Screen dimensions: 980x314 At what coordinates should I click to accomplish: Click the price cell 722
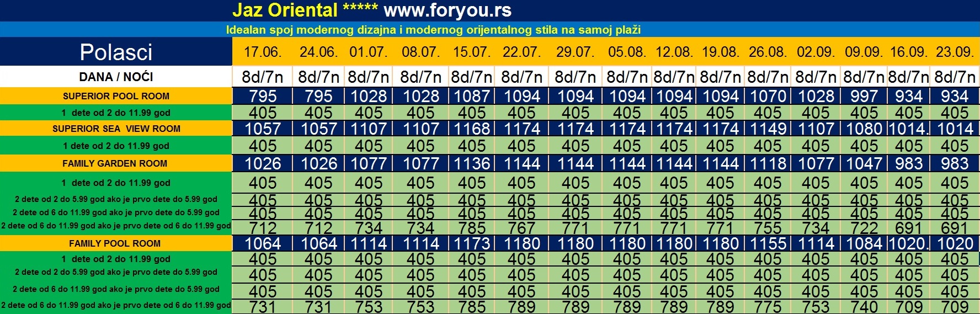coord(863,227)
